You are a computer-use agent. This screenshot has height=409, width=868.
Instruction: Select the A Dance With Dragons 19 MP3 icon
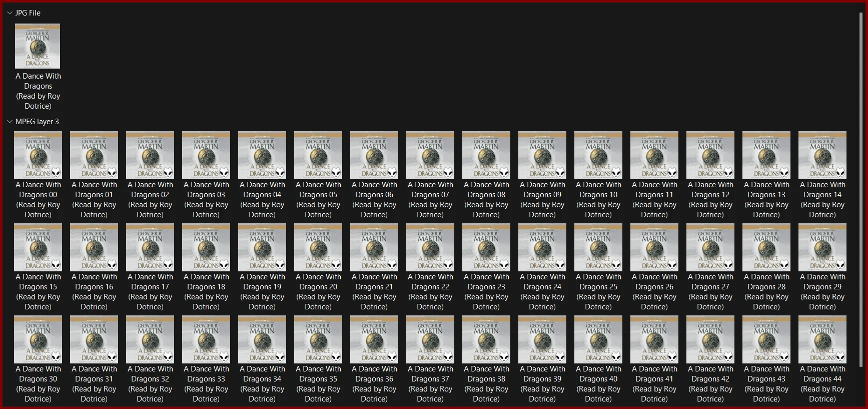click(262, 247)
